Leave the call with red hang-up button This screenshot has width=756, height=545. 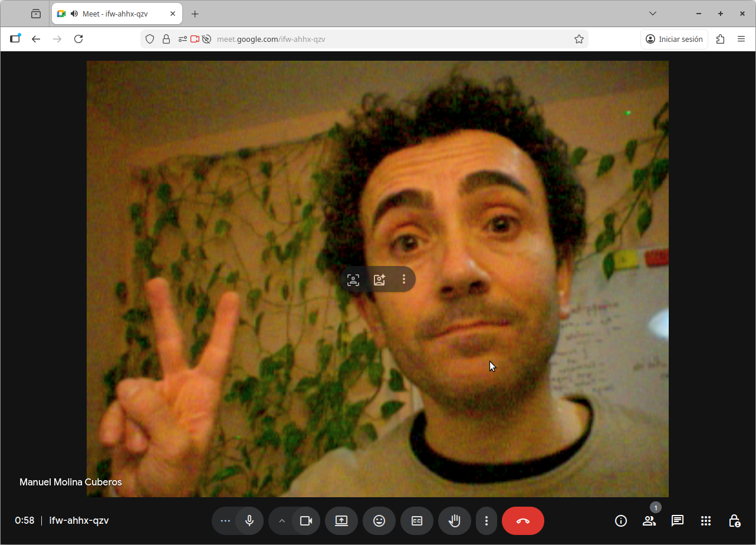click(x=523, y=521)
